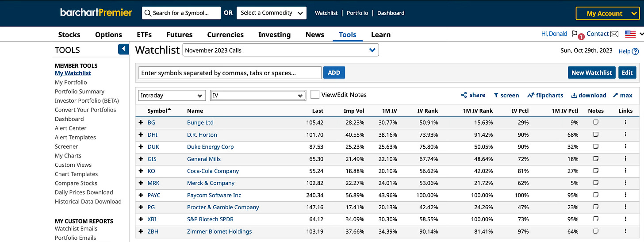Screen dimensions: 644x242
Task: Click the notifications flag icon
Action: point(575,34)
